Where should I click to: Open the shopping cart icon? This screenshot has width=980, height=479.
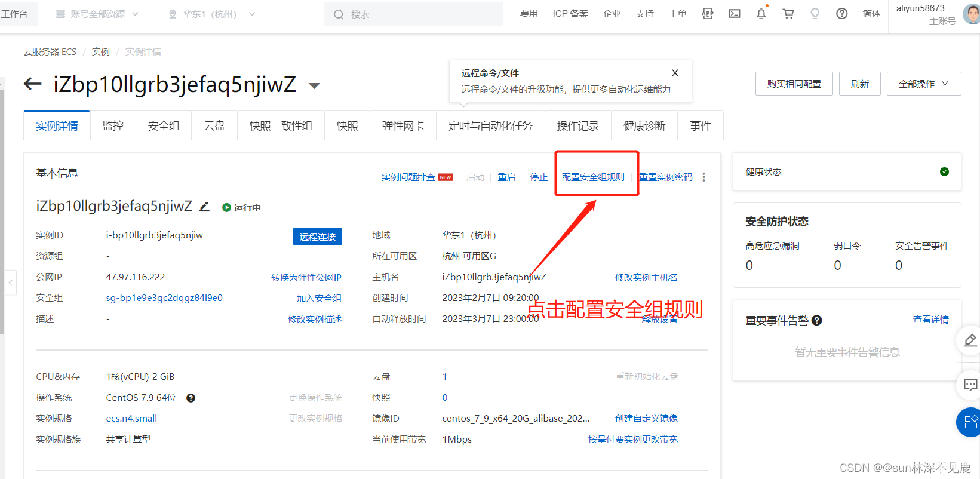[788, 14]
